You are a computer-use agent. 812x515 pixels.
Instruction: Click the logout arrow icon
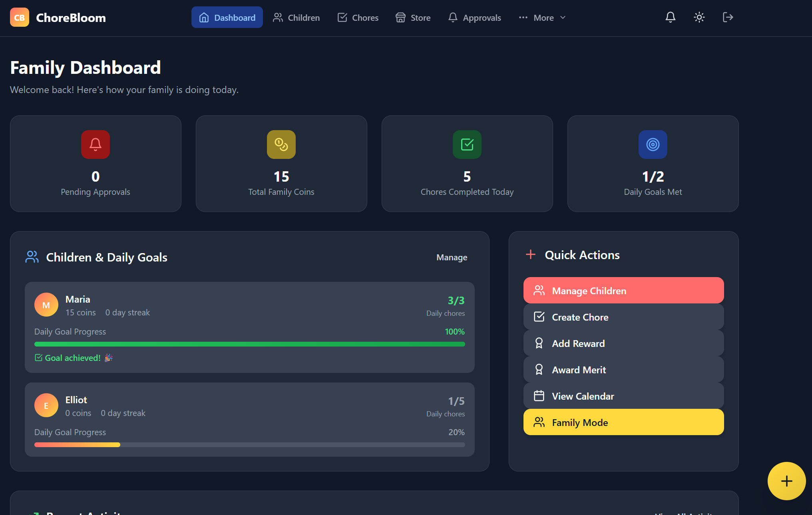pyautogui.click(x=728, y=17)
